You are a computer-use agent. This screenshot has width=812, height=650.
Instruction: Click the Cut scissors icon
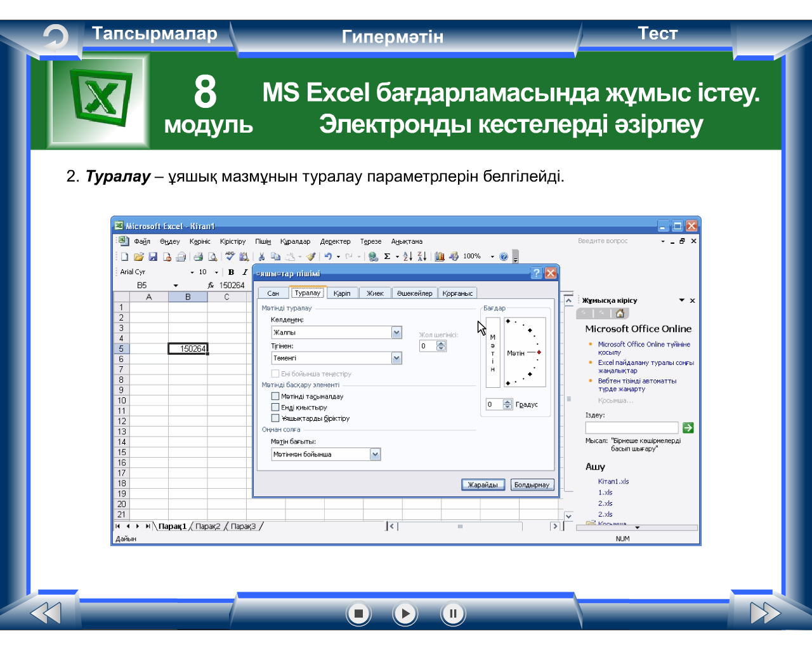[261, 256]
